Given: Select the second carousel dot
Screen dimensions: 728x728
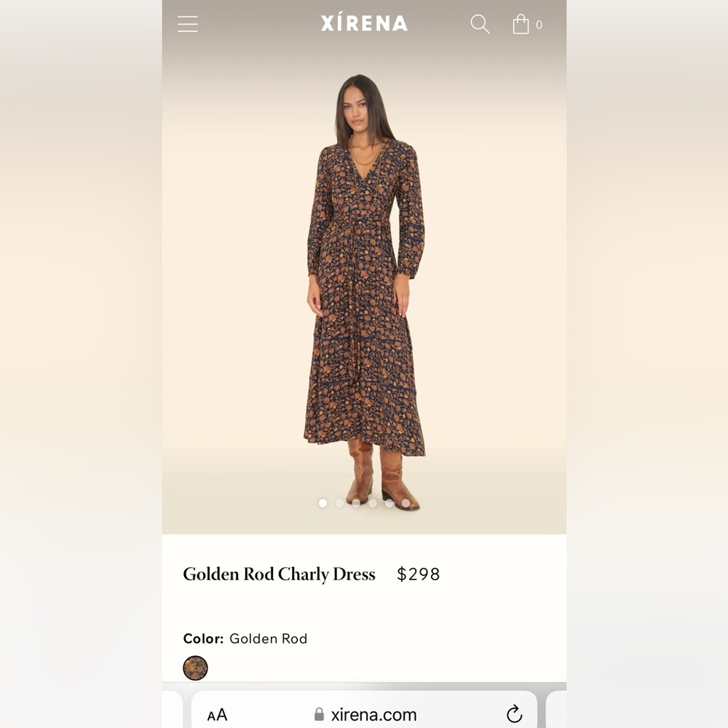Looking at the screenshot, I should [339, 503].
